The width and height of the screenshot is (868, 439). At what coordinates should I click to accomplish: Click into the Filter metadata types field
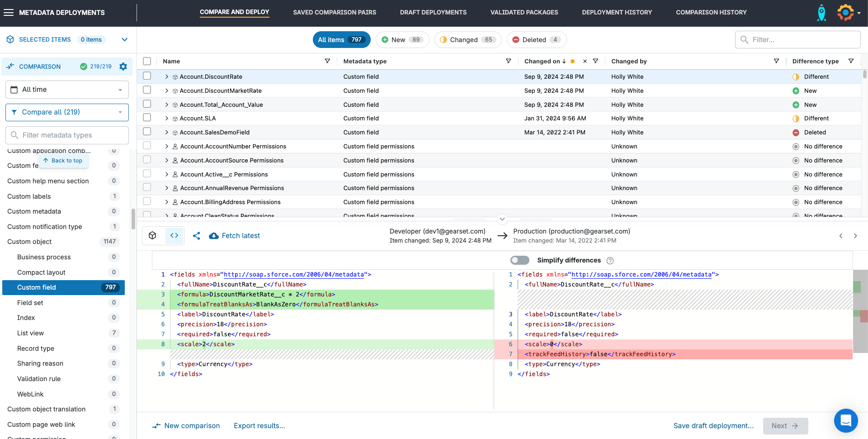coord(67,135)
